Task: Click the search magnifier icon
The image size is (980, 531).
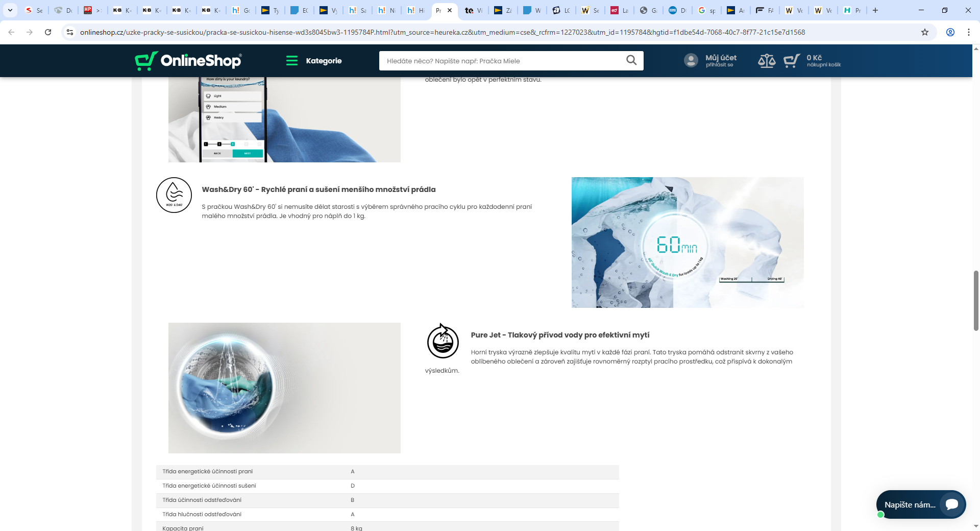Action: coord(631,60)
